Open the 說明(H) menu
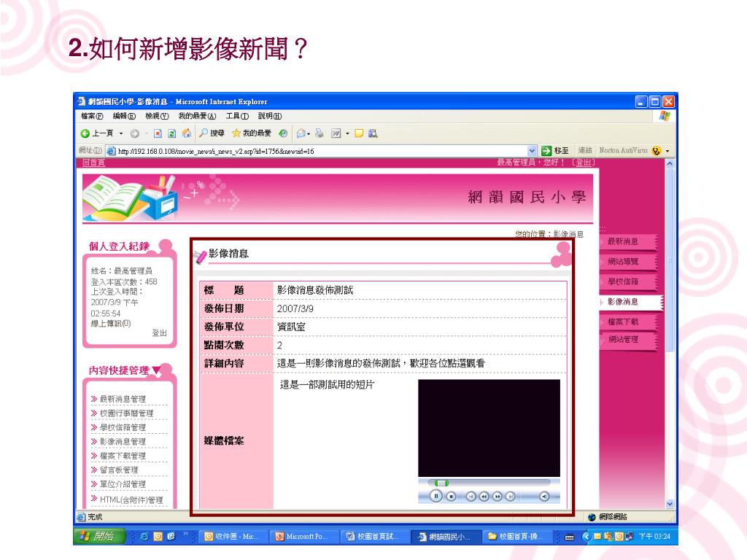The height and width of the screenshot is (560, 747). click(x=270, y=116)
